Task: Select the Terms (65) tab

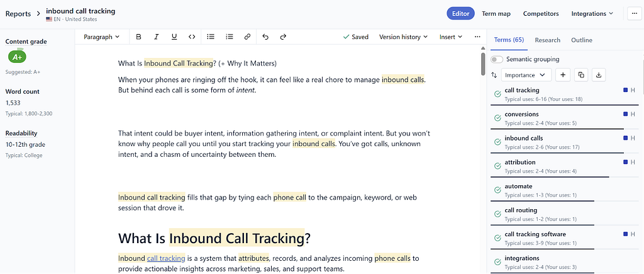Action: point(509,40)
